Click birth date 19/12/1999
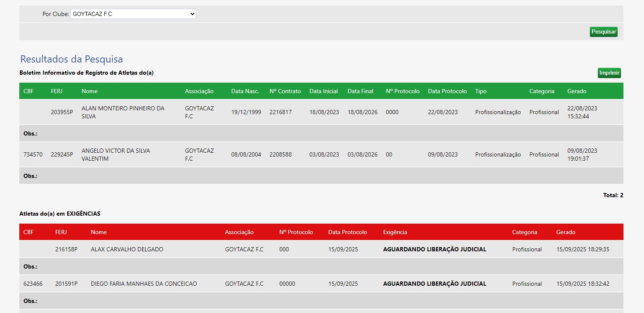 246,112
